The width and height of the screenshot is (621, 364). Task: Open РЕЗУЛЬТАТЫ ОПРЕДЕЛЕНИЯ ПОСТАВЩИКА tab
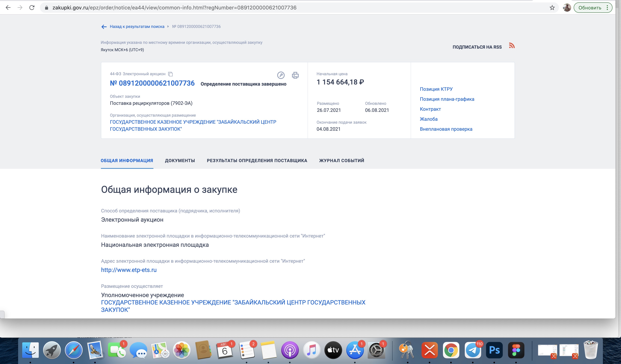[x=257, y=160]
